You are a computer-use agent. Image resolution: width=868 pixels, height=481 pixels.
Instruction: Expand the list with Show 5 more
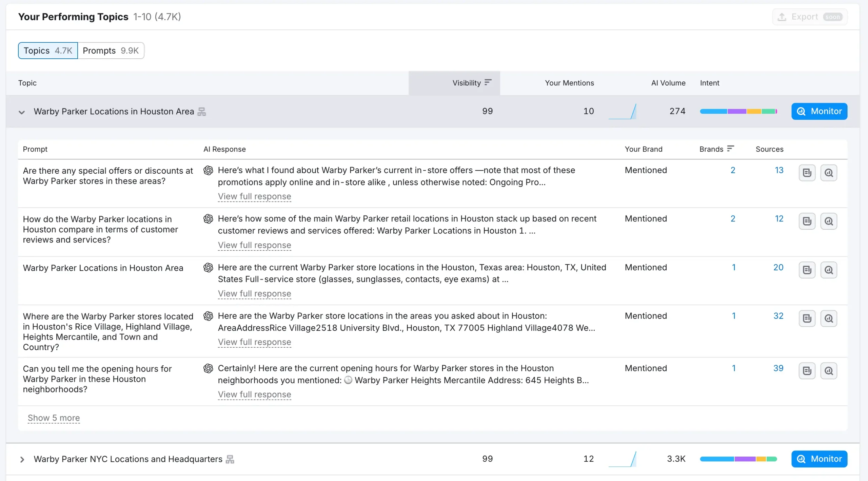(54, 418)
